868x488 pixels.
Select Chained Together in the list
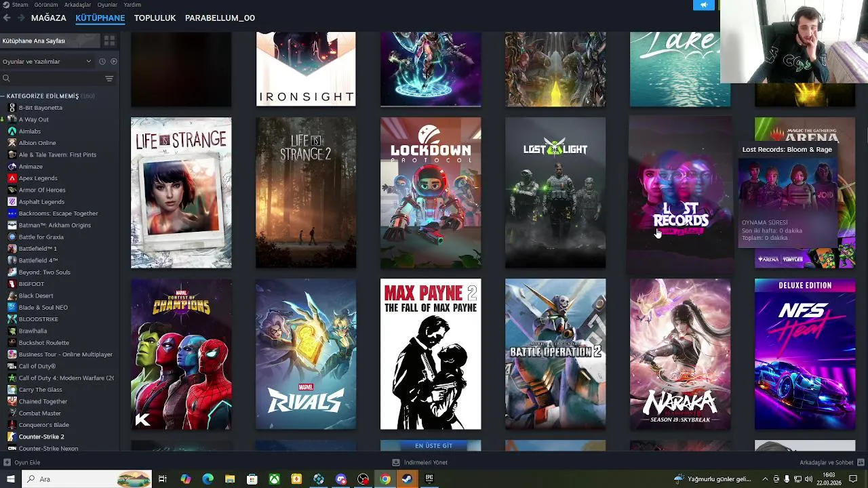43,401
